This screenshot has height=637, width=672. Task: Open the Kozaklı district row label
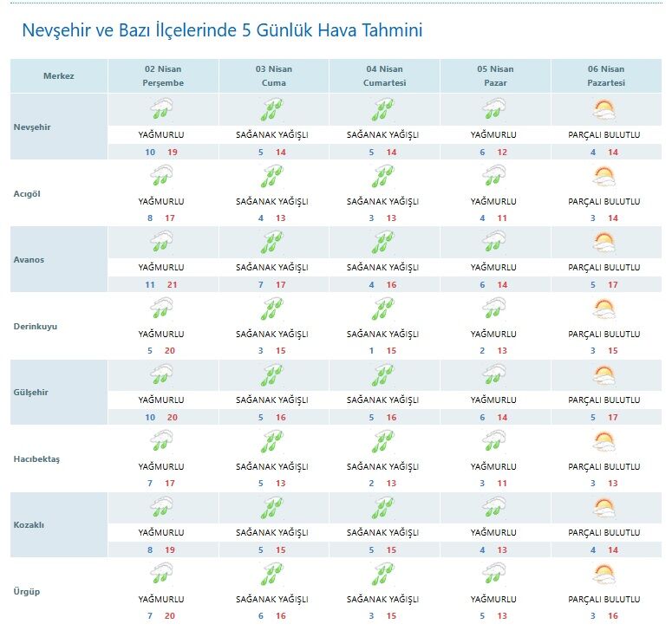pyautogui.click(x=30, y=525)
